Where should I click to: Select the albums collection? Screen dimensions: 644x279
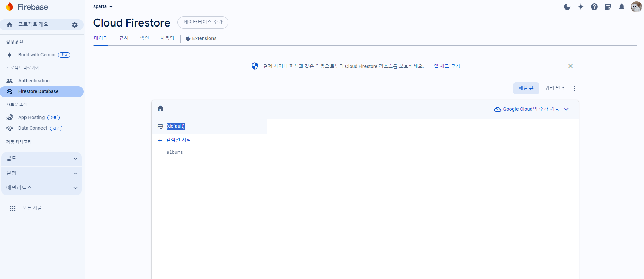[175, 152]
